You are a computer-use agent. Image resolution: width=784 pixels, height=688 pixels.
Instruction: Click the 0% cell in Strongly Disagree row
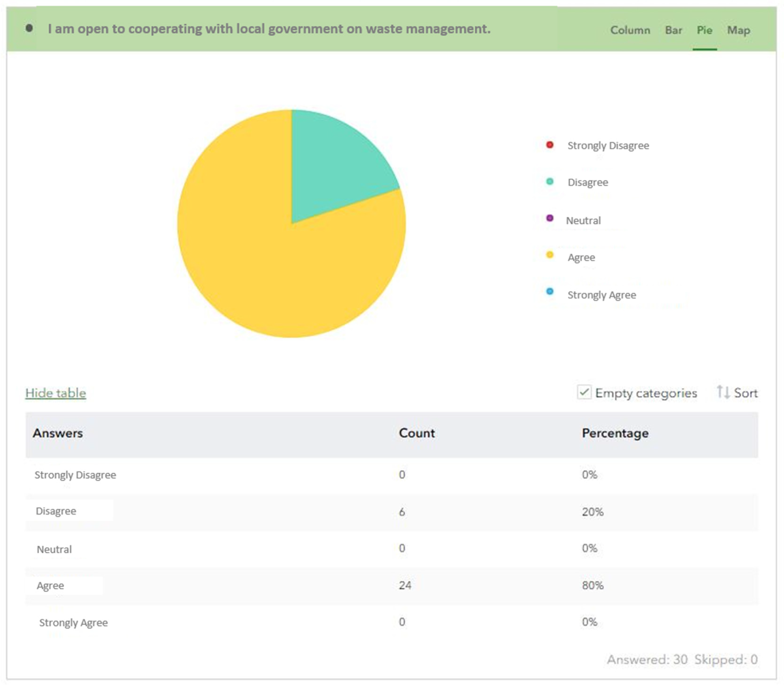click(x=589, y=475)
